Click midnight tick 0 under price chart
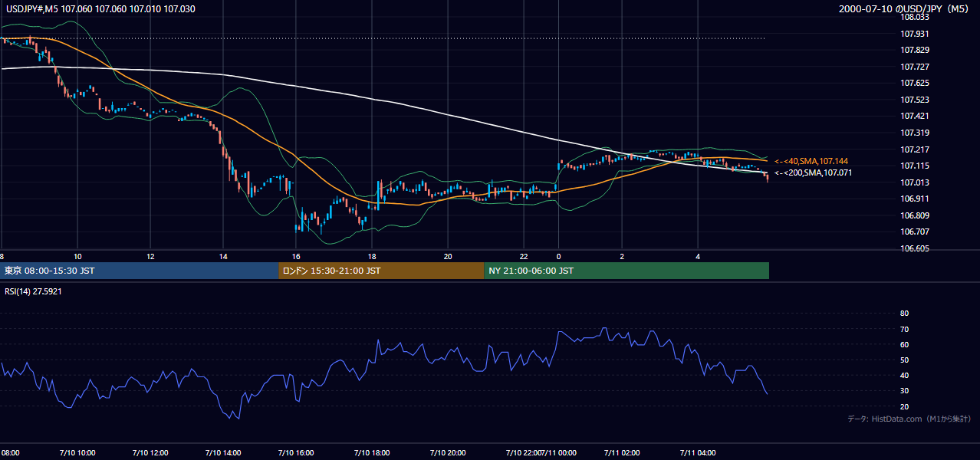980x460 pixels. (559, 256)
